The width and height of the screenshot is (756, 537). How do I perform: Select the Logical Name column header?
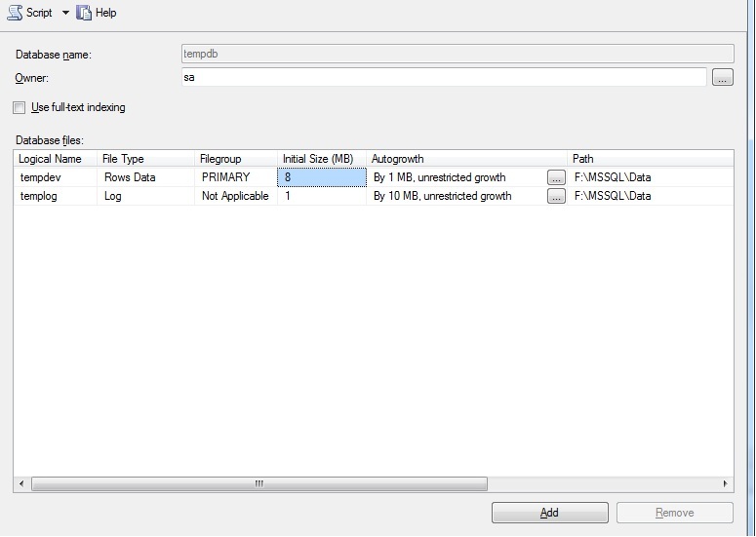(x=56, y=159)
